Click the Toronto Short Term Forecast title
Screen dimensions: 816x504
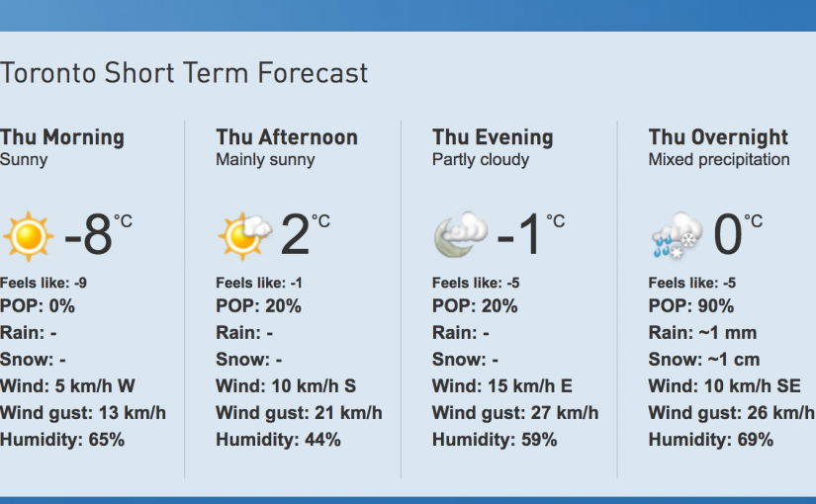(x=184, y=73)
